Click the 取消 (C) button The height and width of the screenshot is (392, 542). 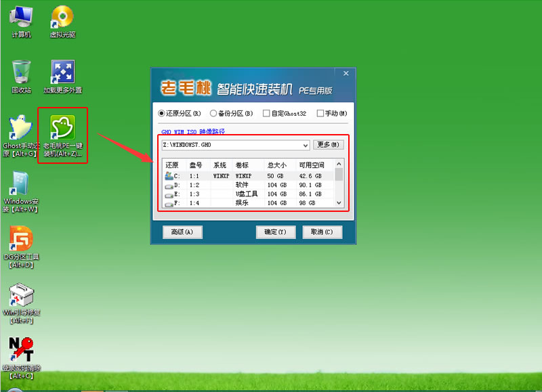click(x=322, y=232)
